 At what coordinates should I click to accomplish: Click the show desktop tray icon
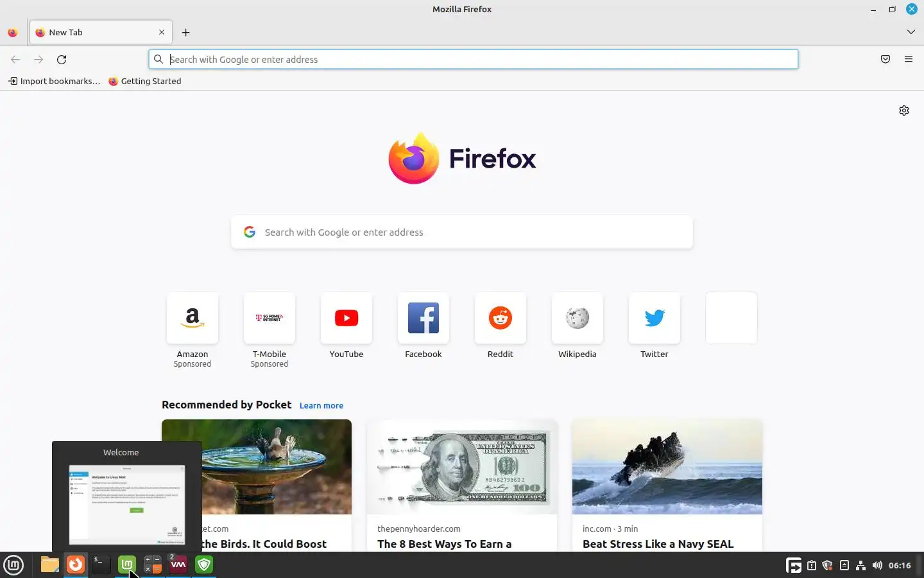[794, 565]
